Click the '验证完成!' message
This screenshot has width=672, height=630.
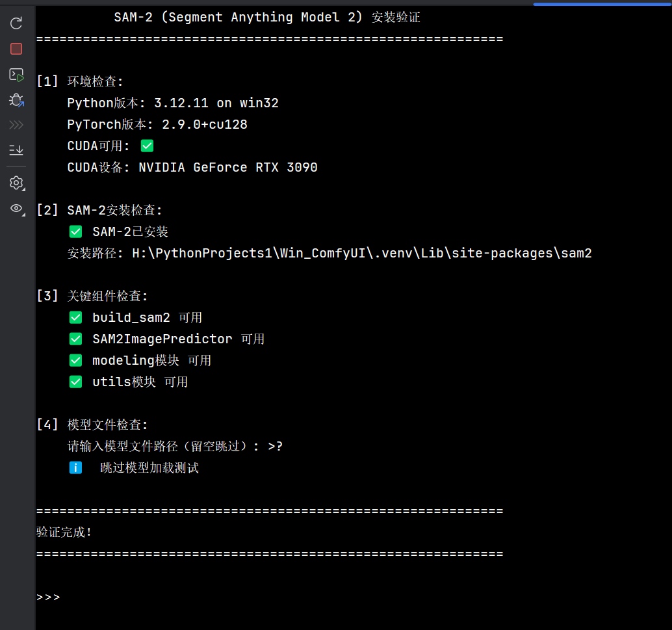(64, 532)
